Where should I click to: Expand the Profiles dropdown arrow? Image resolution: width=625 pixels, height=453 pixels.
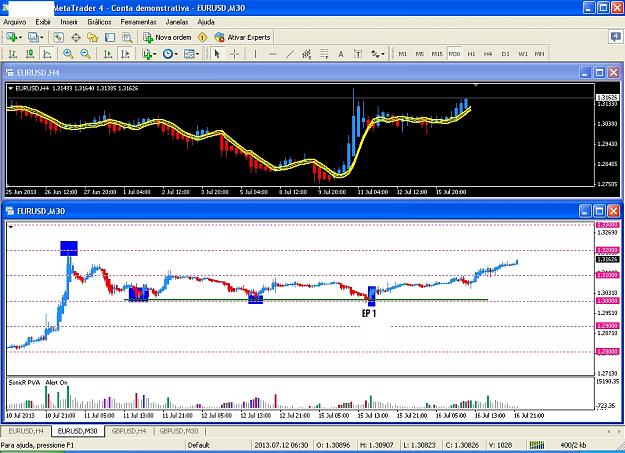[x=42, y=38]
